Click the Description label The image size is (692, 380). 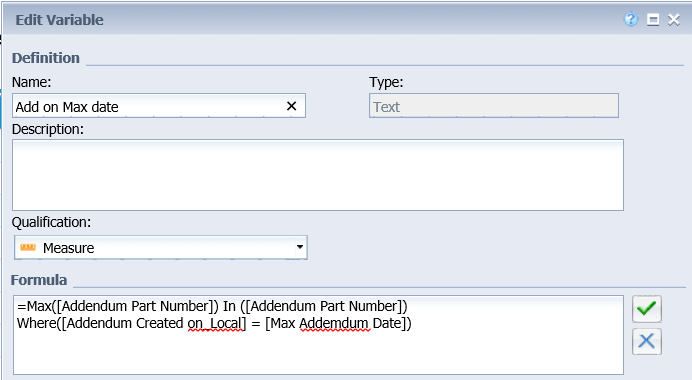[48, 129]
